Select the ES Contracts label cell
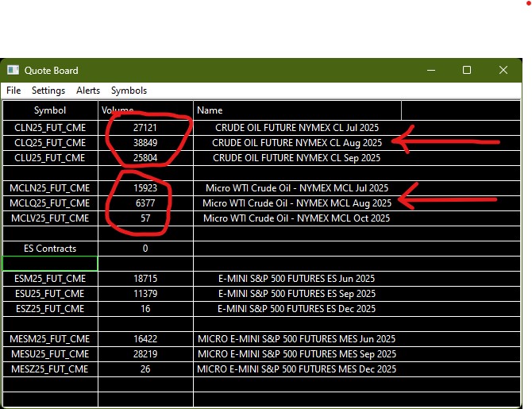 click(x=50, y=249)
